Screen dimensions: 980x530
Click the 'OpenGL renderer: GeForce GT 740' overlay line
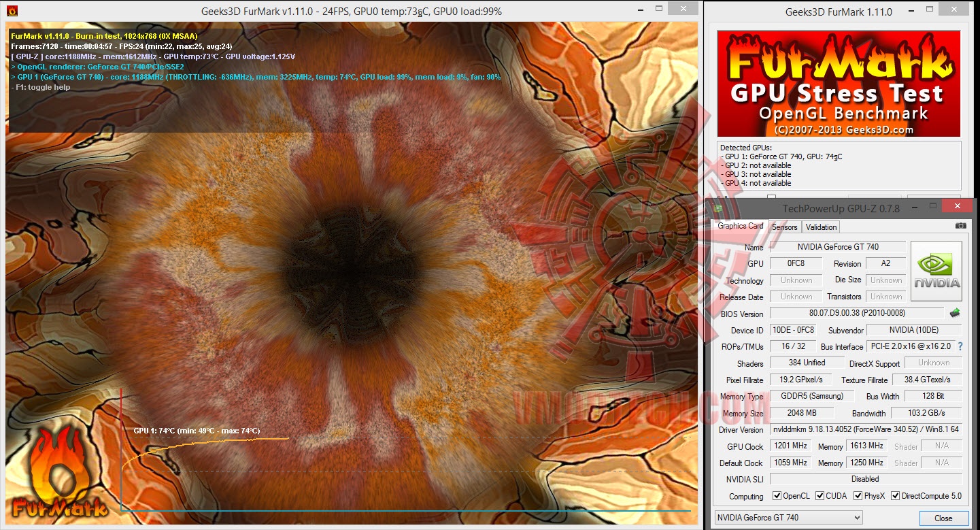tap(97, 67)
